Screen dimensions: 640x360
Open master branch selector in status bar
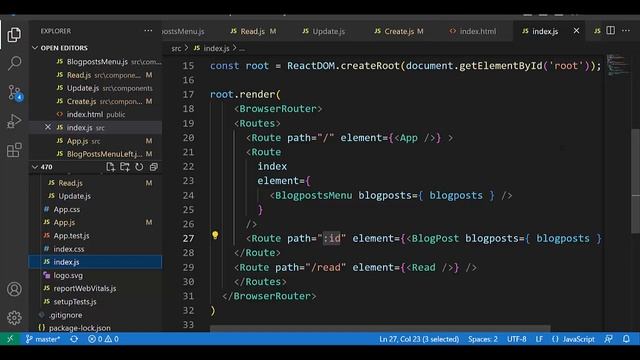[43, 339]
